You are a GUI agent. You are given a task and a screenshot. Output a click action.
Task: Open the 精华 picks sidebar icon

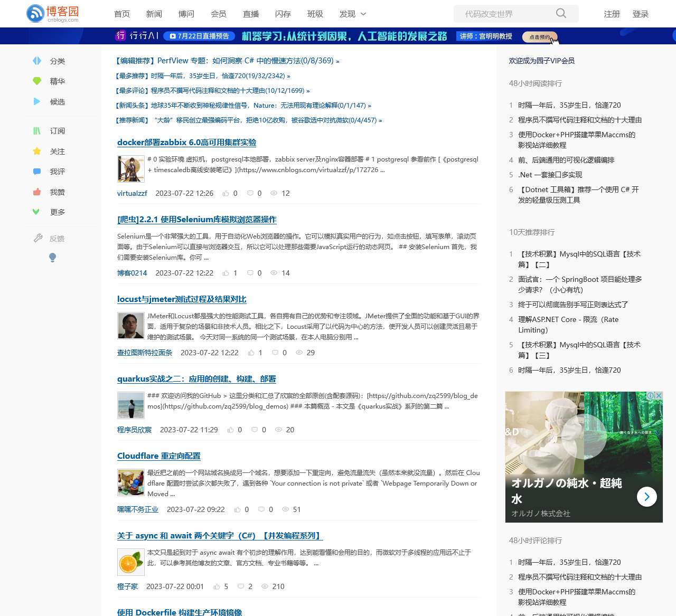37,81
